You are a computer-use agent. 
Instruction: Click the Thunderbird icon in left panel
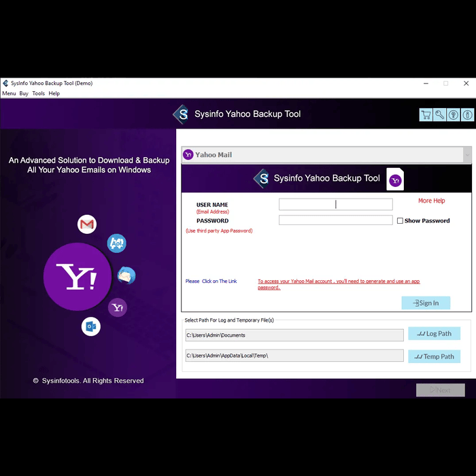[x=126, y=275]
